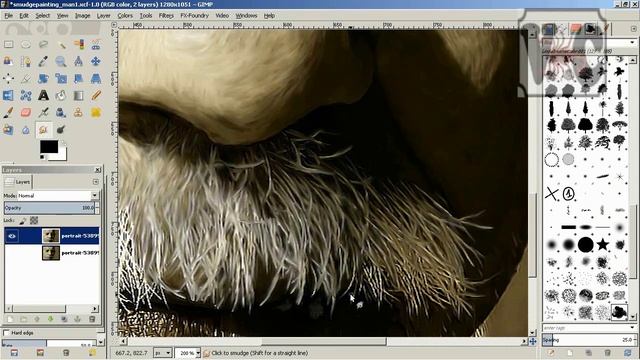Select the Rotate tool
The width and height of the screenshot is (640, 360).
point(43,78)
